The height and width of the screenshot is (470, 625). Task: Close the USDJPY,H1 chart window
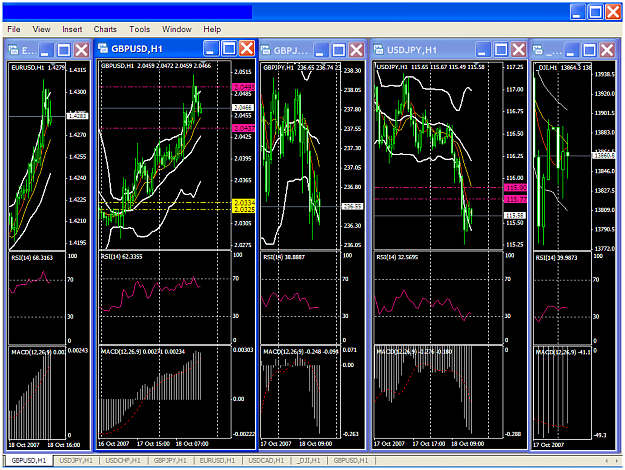pyautogui.click(x=519, y=50)
